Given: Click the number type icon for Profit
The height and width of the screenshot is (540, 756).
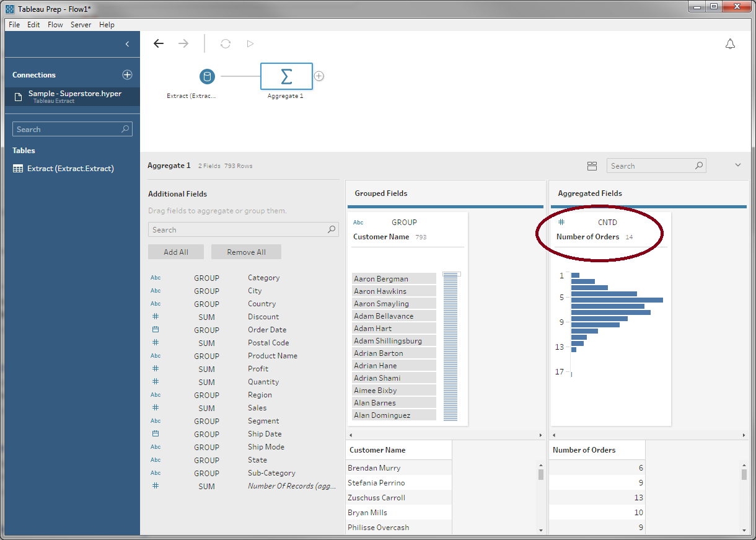Looking at the screenshot, I should pyautogui.click(x=156, y=369).
